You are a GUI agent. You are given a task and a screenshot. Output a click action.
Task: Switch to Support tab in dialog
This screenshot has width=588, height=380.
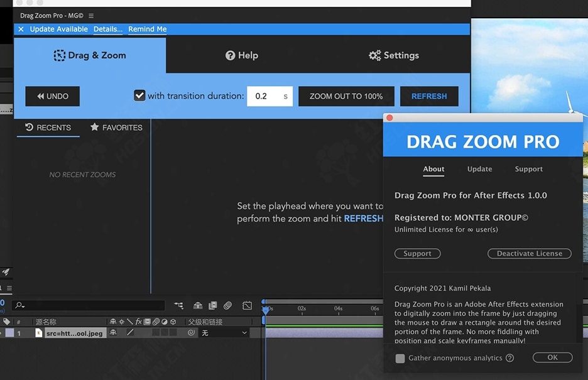pyautogui.click(x=529, y=169)
